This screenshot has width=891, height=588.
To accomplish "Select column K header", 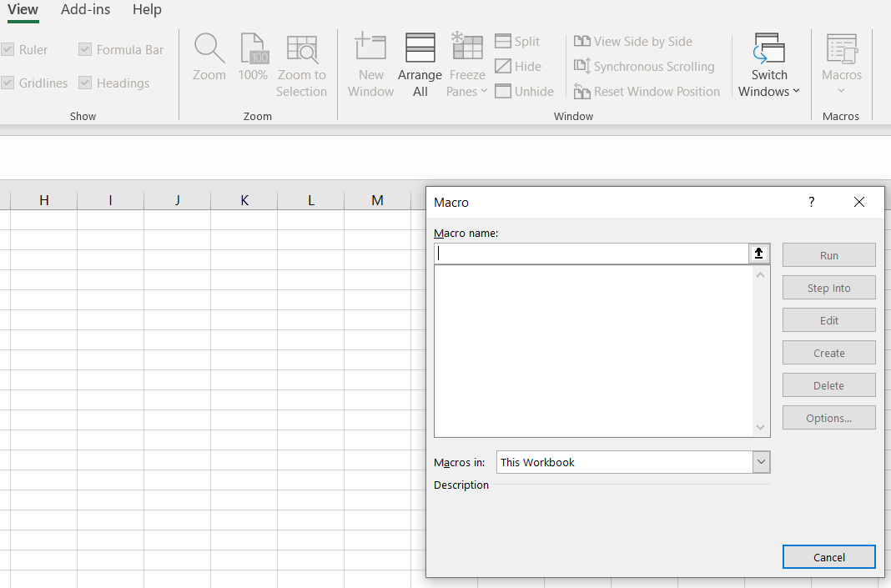I will [244, 200].
